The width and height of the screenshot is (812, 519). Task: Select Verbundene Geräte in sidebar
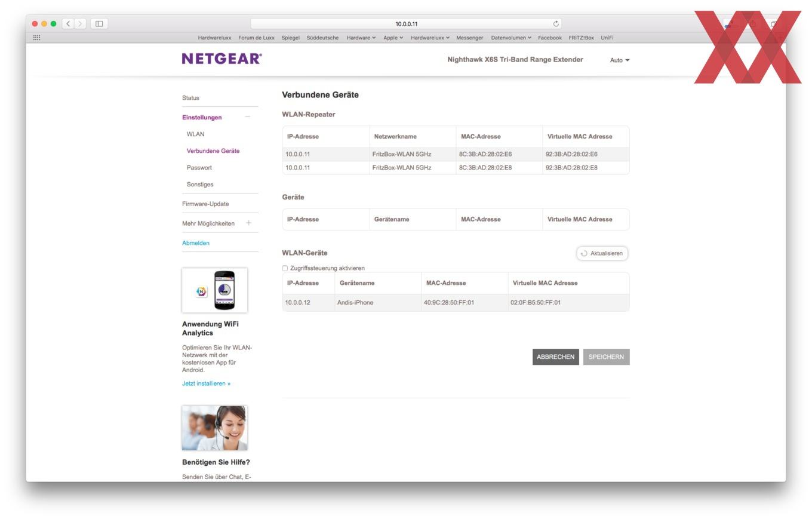click(213, 151)
